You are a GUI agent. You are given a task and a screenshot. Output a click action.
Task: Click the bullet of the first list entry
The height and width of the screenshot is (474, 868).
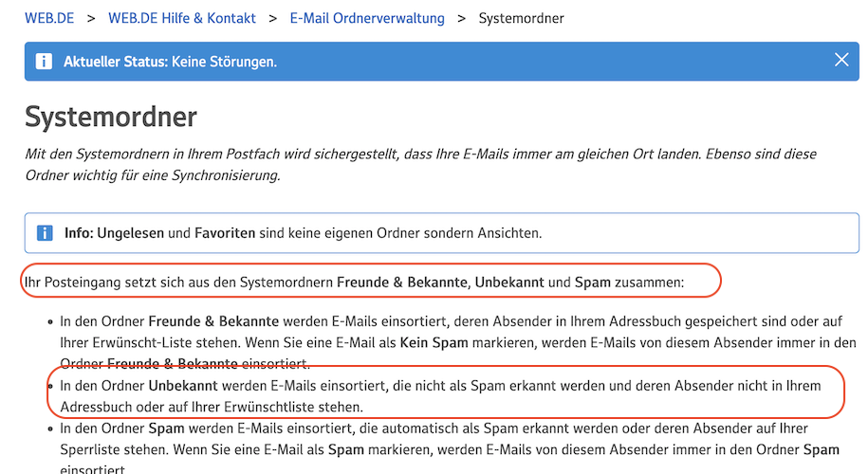(x=49, y=322)
